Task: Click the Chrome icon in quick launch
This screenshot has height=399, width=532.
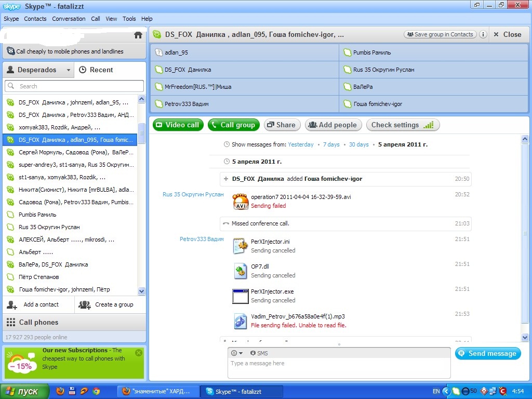Action: tap(96, 391)
